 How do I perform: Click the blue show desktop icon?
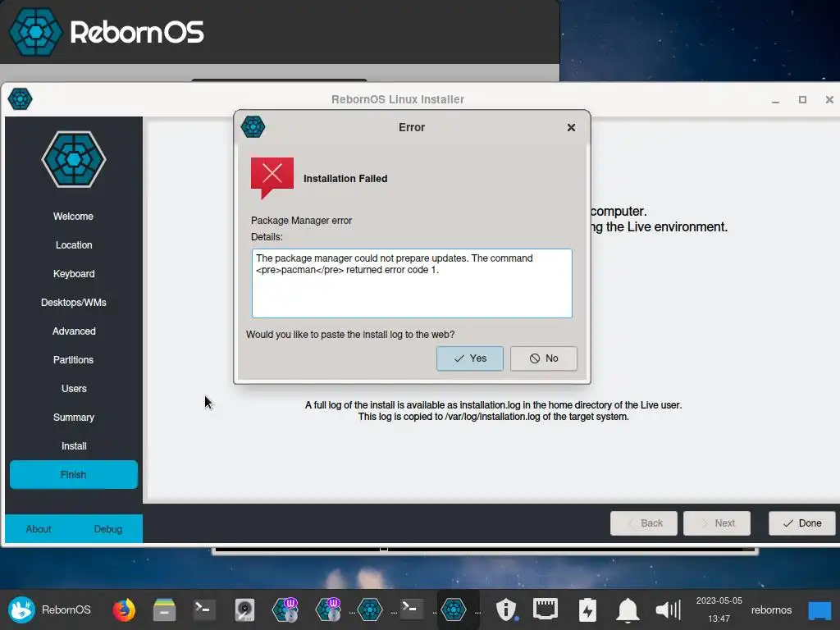(x=819, y=610)
